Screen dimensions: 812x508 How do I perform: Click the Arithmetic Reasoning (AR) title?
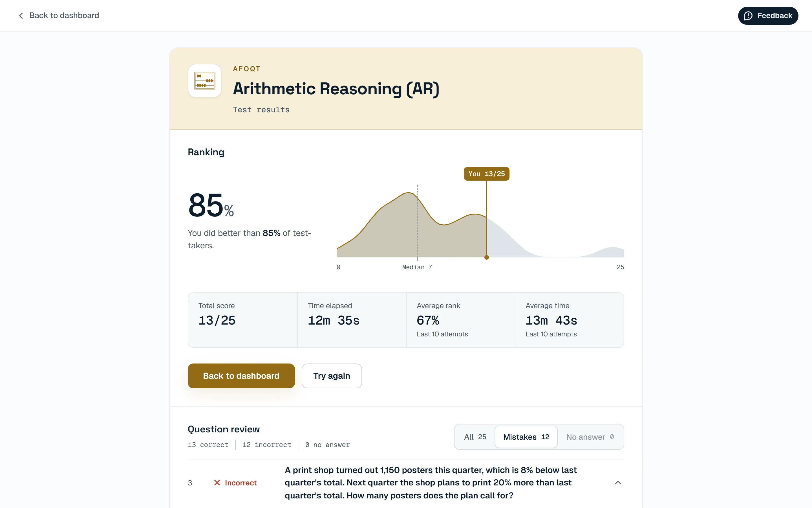[336, 89]
